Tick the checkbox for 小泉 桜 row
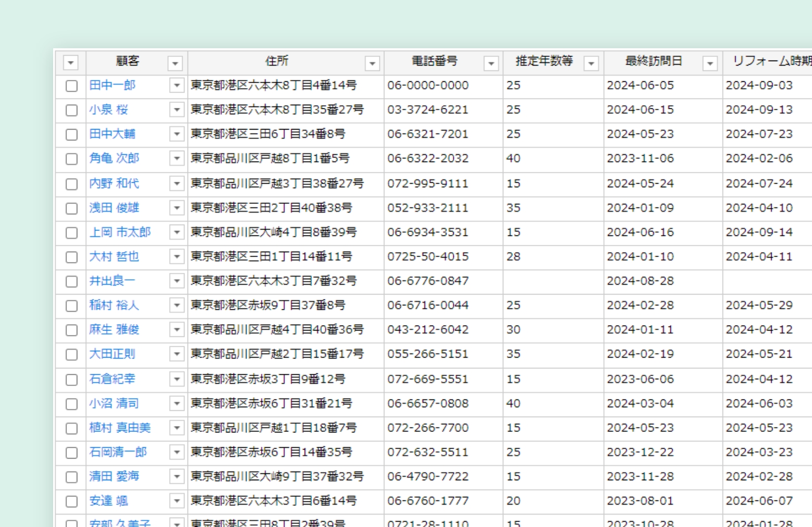812x527 pixels. pyautogui.click(x=71, y=110)
